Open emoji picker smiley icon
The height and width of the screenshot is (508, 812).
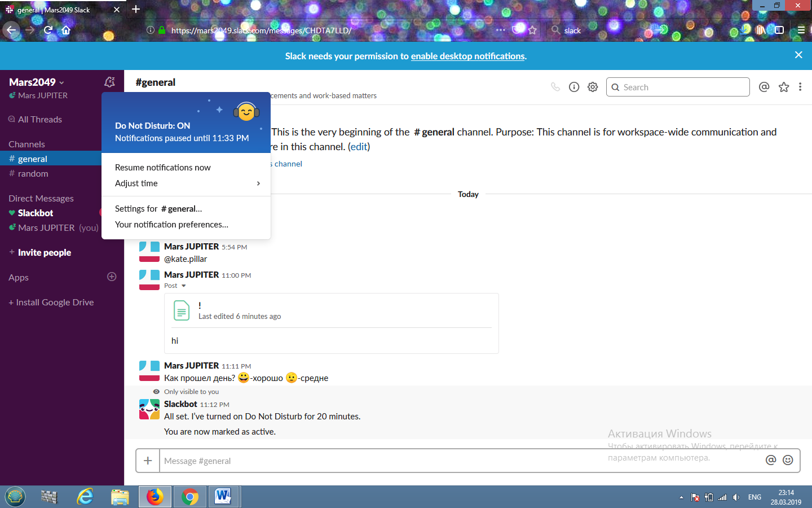pos(788,460)
